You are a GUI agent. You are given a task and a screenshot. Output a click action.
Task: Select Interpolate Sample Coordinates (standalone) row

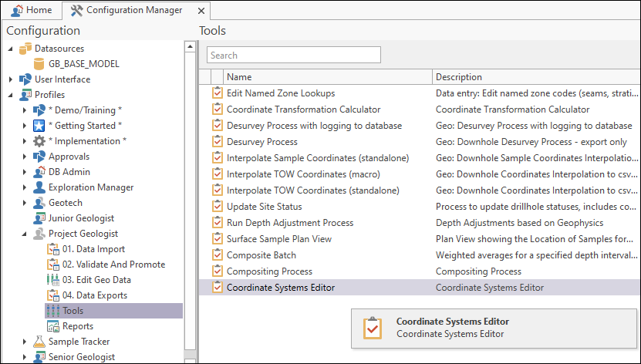point(420,157)
